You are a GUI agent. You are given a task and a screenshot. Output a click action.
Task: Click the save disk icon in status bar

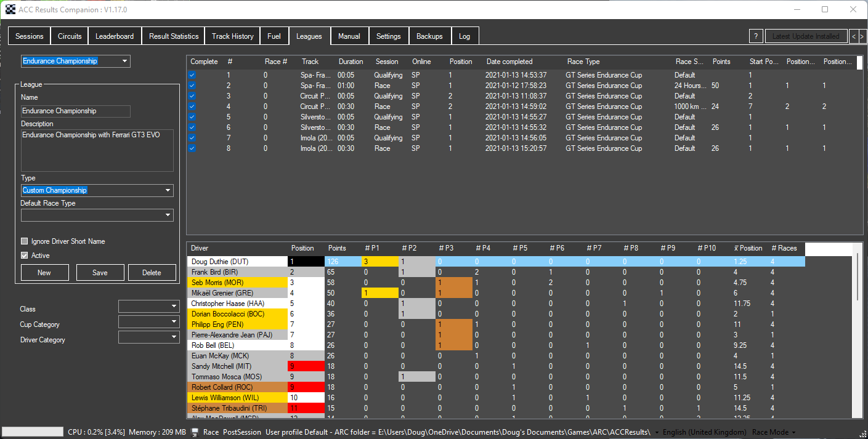point(195,432)
